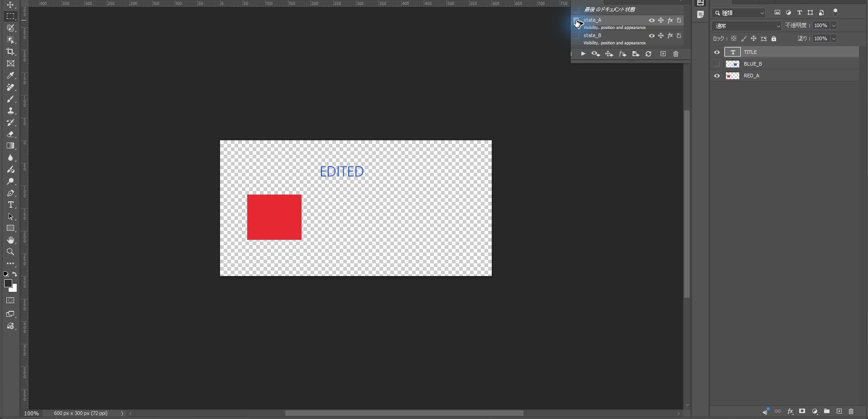
Task: Open the blend mode dropdown
Action: tap(747, 26)
